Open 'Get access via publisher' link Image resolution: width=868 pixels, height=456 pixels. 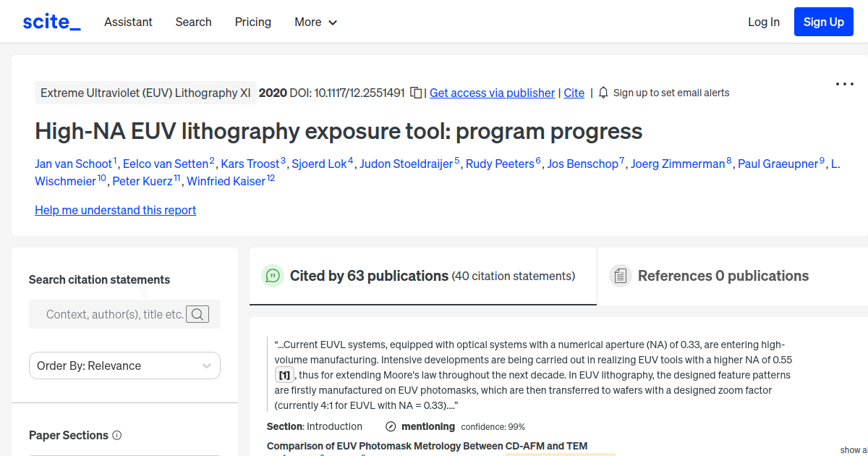492,93
